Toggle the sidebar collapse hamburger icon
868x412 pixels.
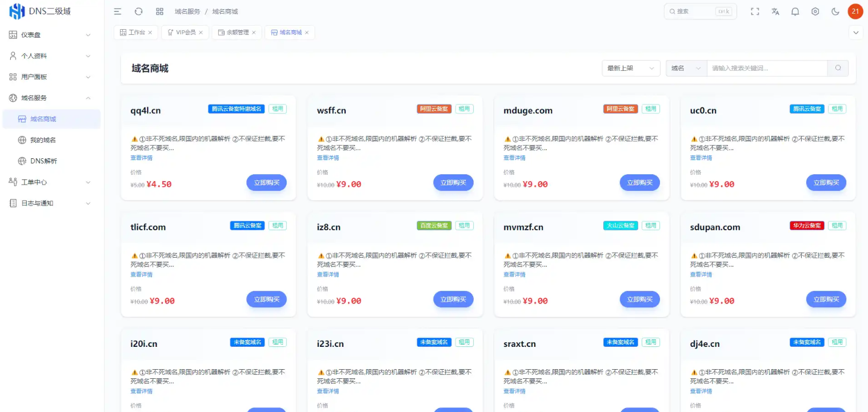tap(117, 11)
